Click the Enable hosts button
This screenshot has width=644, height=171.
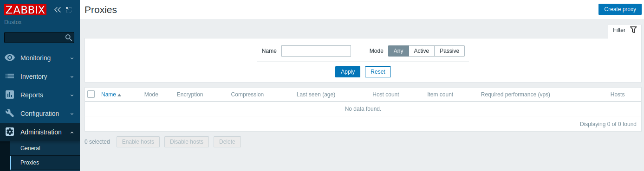pos(138,142)
